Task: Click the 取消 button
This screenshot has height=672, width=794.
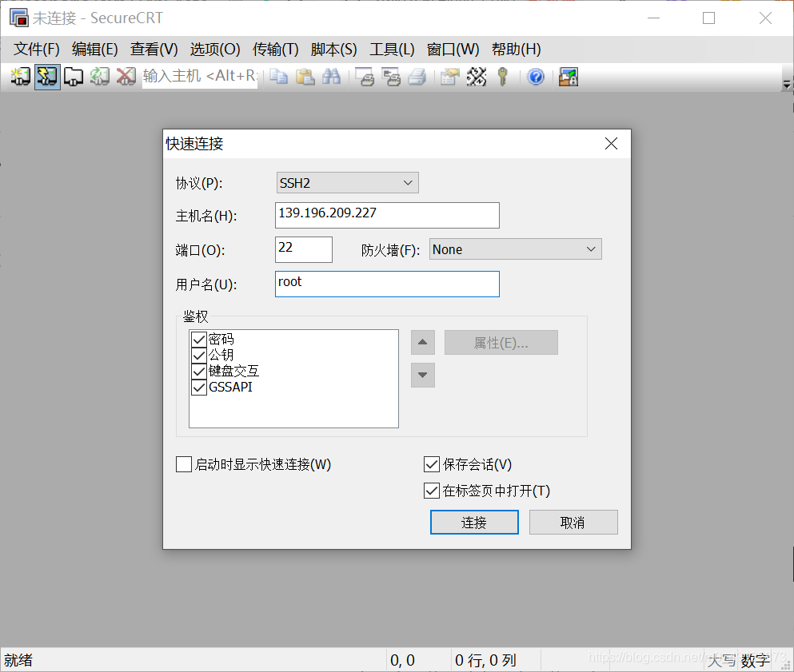Action: tap(573, 522)
